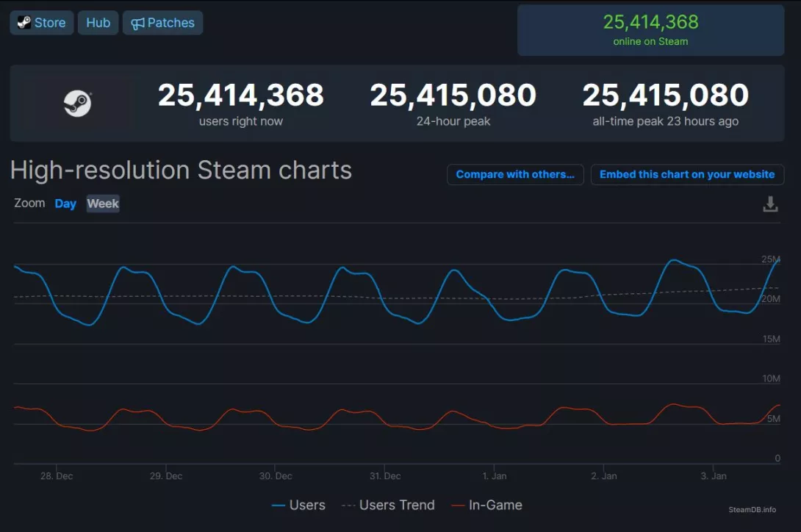Click the 31. Dec axis label
The height and width of the screenshot is (532, 801).
[385, 476]
